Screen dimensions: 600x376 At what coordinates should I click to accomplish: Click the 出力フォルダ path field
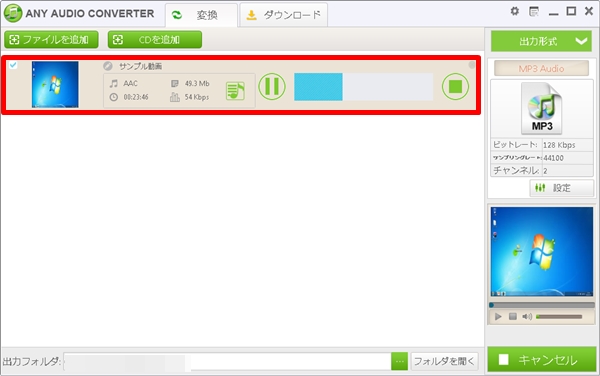[x=227, y=361]
